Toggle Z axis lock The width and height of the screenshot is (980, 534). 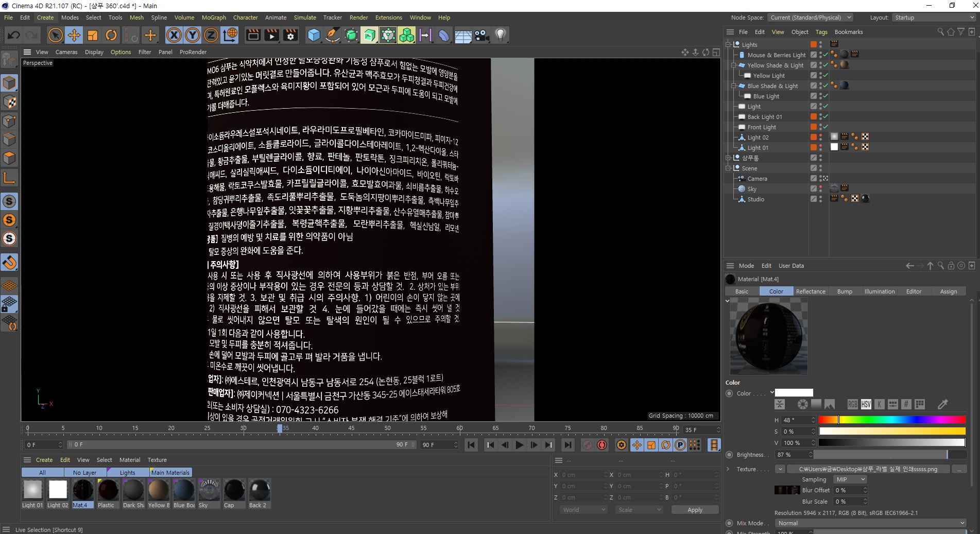211,35
